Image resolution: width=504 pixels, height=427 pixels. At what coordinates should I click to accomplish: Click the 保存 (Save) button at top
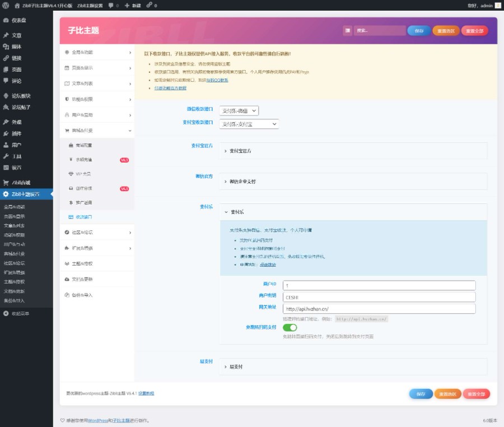tap(421, 31)
